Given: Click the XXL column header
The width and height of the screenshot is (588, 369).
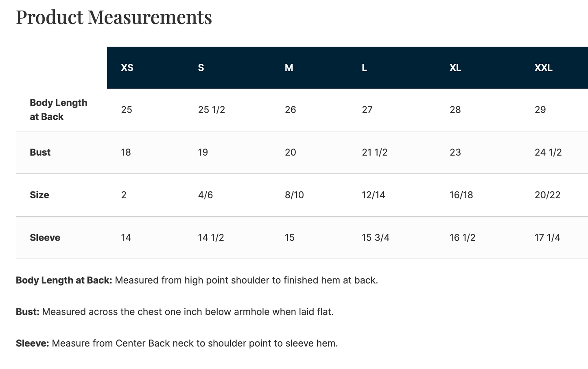Looking at the screenshot, I should [x=544, y=68].
